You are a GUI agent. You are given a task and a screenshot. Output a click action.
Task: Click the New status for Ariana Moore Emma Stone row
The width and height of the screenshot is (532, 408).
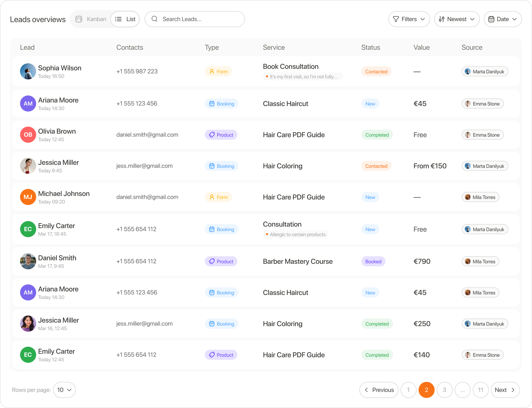click(x=370, y=104)
